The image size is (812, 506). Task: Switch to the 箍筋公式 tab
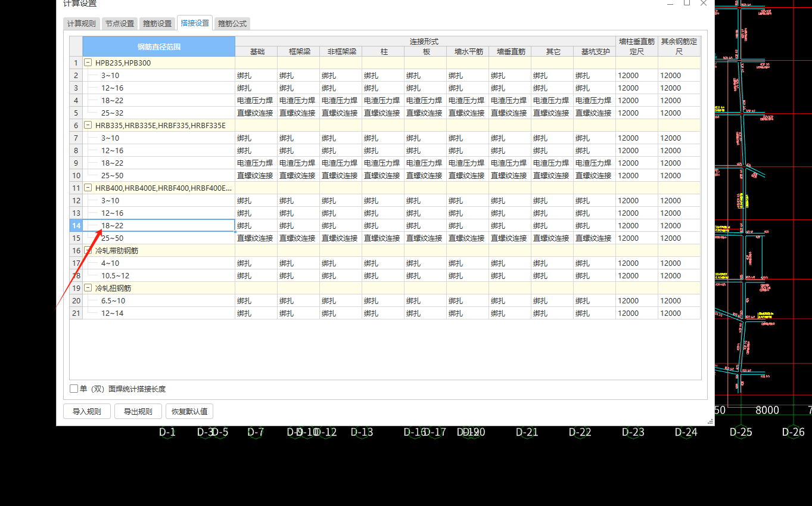[x=232, y=24]
